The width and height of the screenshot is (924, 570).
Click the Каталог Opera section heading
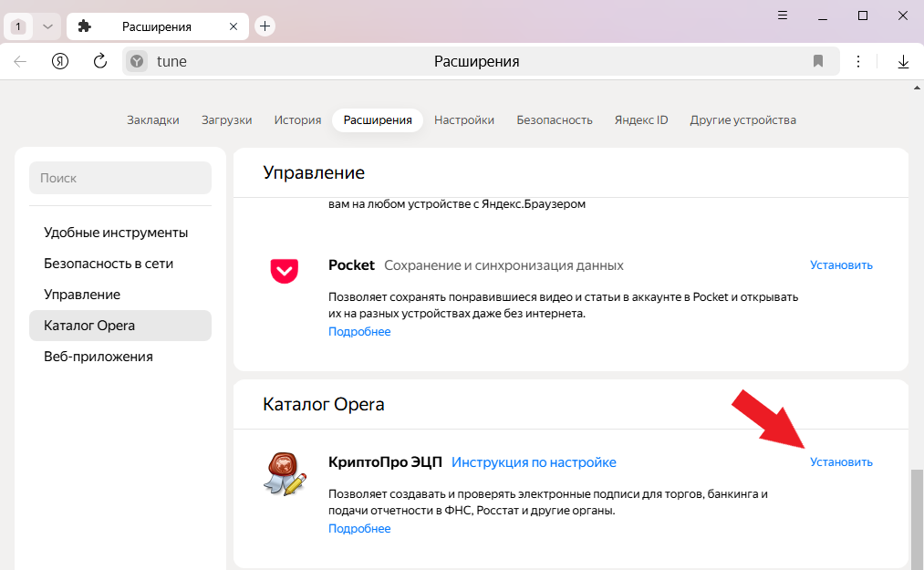(324, 404)
